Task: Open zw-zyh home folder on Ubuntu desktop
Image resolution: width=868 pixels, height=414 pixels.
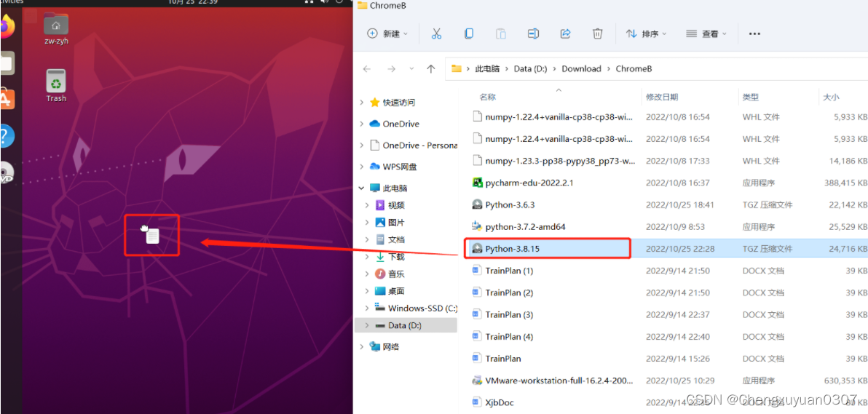Action: coord(56,29)
